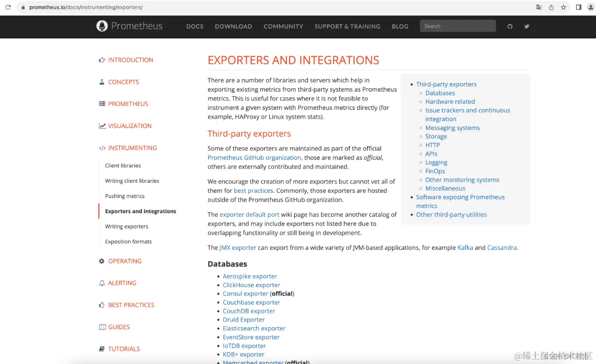Jump to Hardware related in contents
The width and height of the screenshot is (596, 364).
(x=450, y=101)
